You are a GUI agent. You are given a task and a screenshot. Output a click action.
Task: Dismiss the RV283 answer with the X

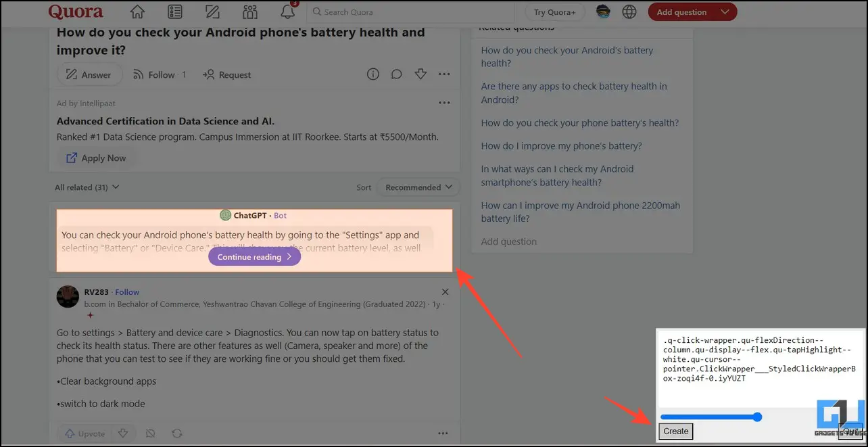click(445, 292)
